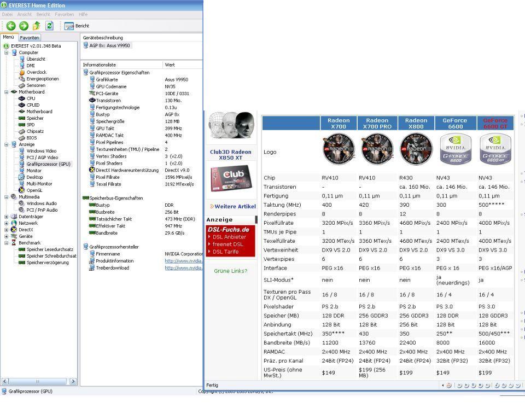Select the Windows Audio icon in the tree

point(22,203)
